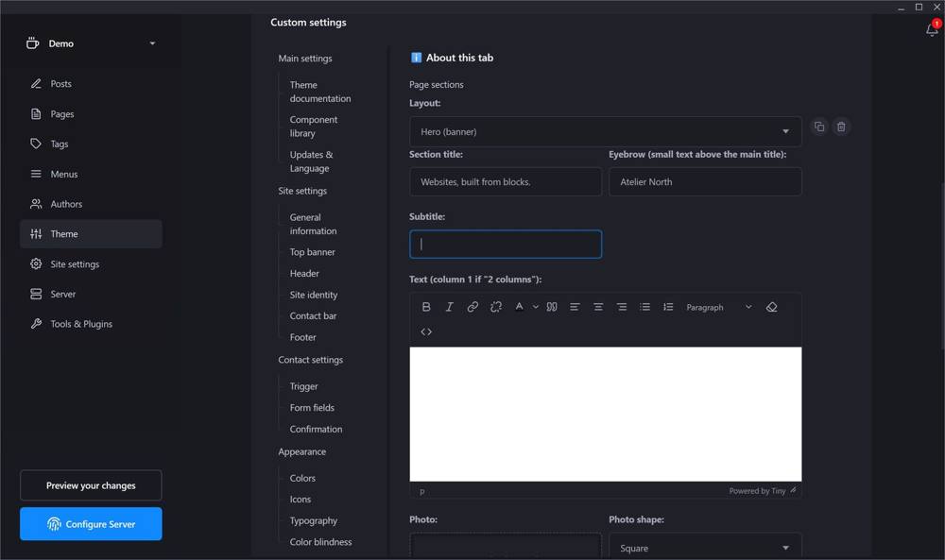
Task: Align text left in the editor
Action: click(x=575, y=307)
